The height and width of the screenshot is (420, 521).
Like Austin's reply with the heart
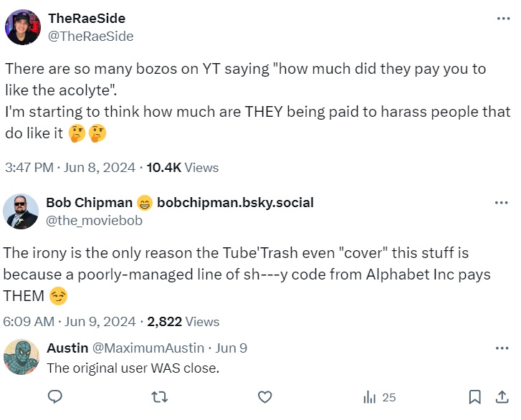tap(264, 397)
